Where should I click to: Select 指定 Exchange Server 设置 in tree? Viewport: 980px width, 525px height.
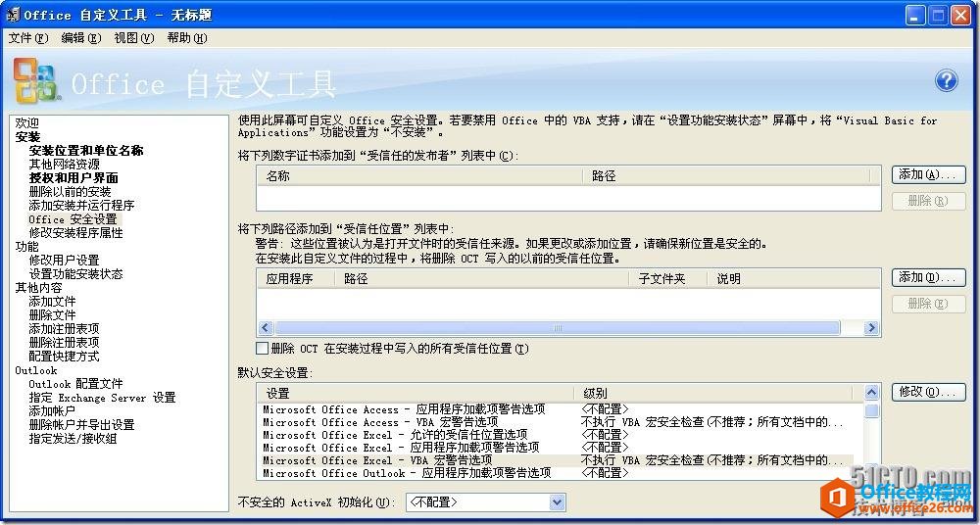pyautogui.click(x=103, y=398)
